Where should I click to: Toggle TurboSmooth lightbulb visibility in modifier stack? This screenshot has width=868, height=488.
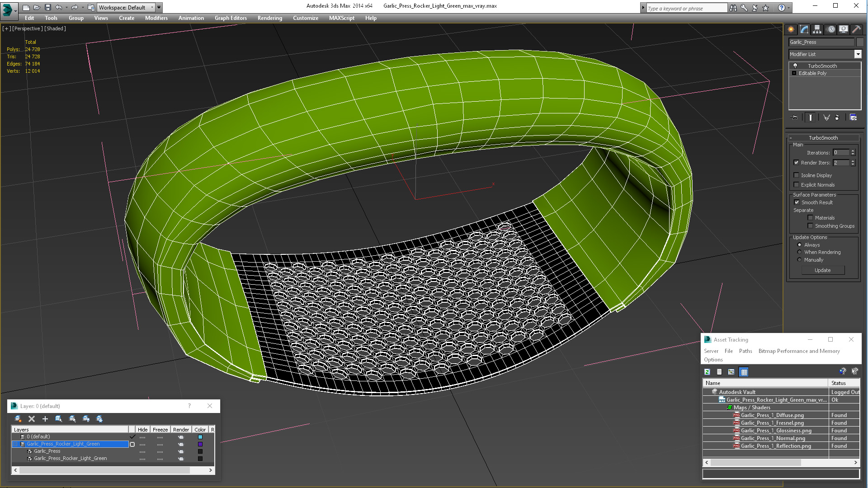(x=795, y=66)
